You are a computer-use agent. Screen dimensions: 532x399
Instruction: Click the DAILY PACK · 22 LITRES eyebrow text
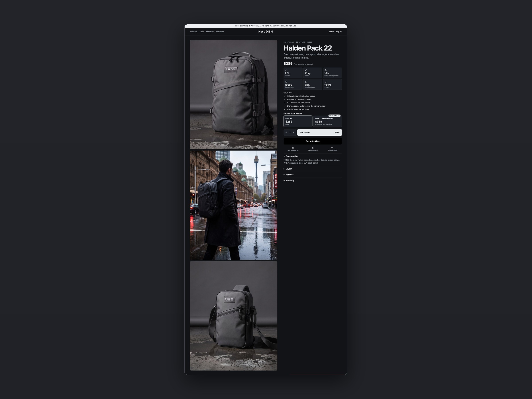(x=298, y=42)
